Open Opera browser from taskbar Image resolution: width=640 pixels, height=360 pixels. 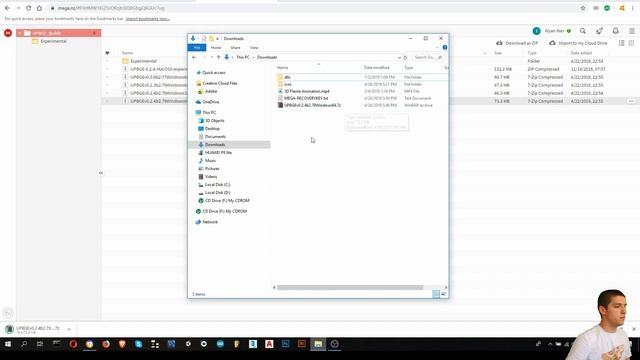(x=73, y=344)
